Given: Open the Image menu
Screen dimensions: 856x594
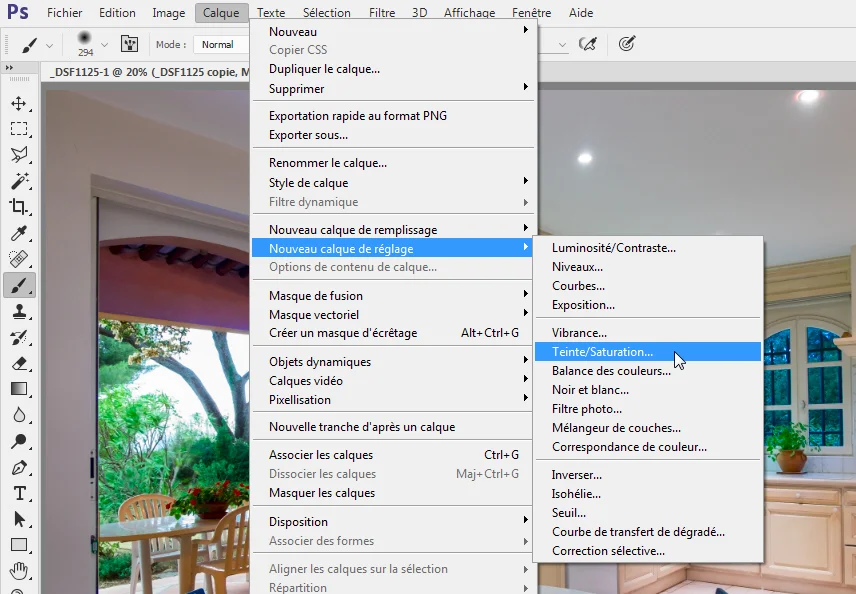Looking at the screenshot, I should pyautogui.click(x=169, y=13).
